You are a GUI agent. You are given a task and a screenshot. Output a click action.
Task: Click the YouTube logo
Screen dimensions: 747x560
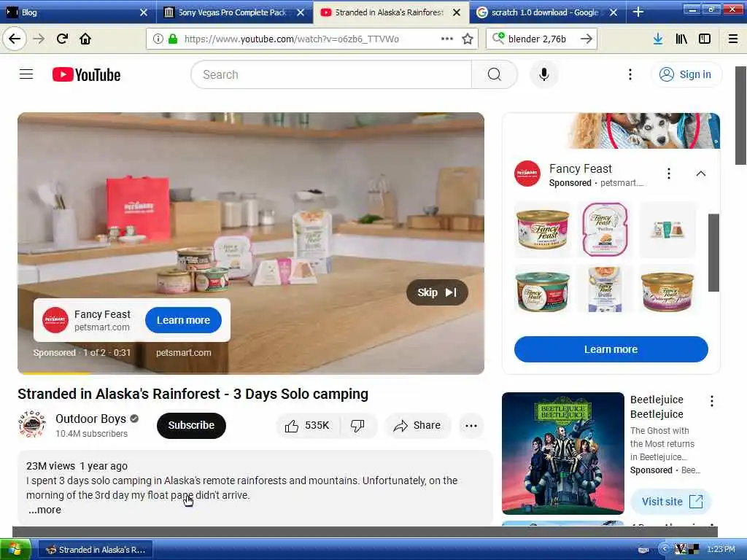coord(87,75)
